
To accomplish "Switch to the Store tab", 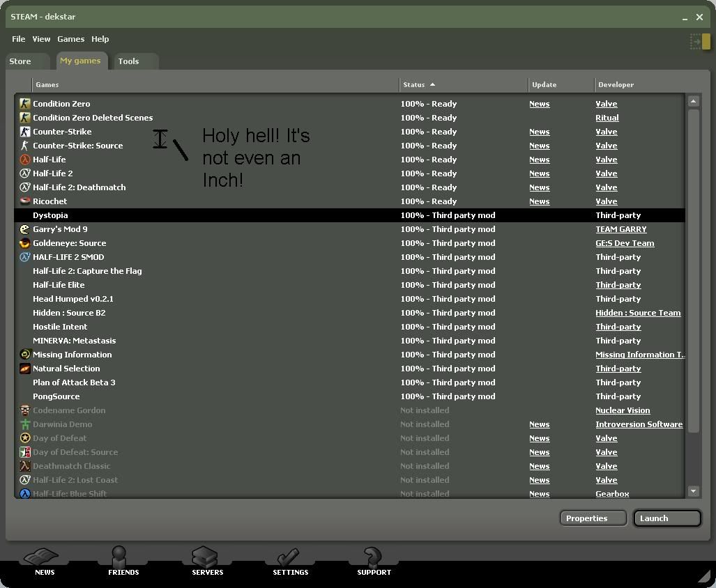I will [x=27, y=61].
